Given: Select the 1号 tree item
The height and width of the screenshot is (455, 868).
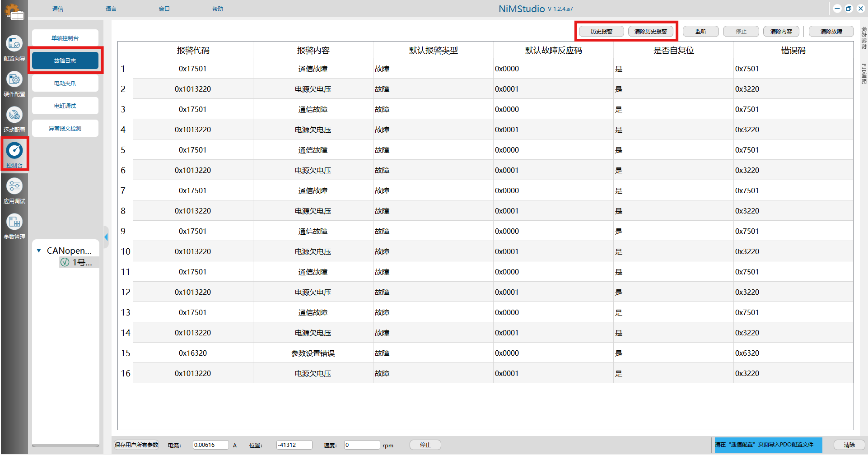Looking at the screenshot, I should pyautogui.click(x=79, y=262).
